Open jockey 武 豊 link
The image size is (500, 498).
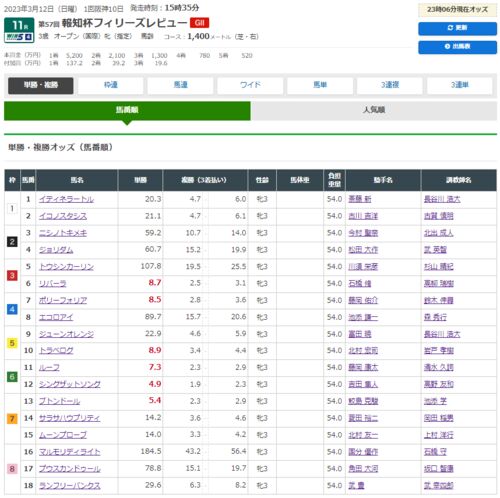point(356,486)
